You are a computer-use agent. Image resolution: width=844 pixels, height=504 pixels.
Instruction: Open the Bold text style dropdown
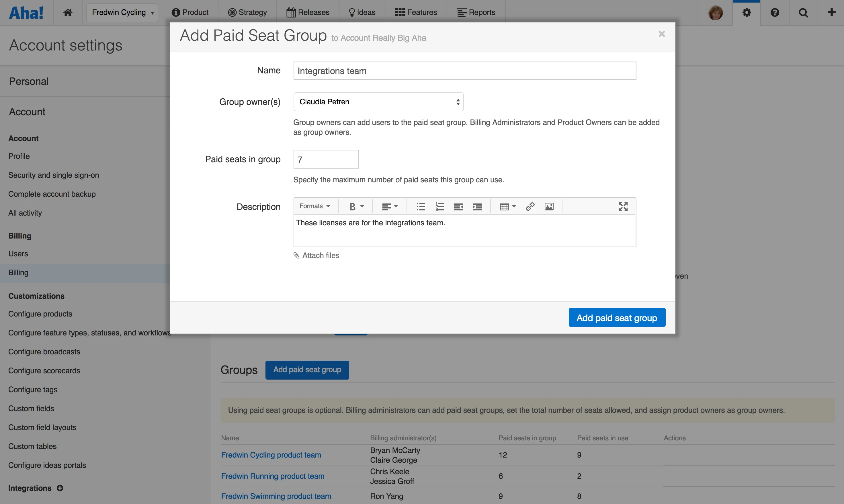356,206
